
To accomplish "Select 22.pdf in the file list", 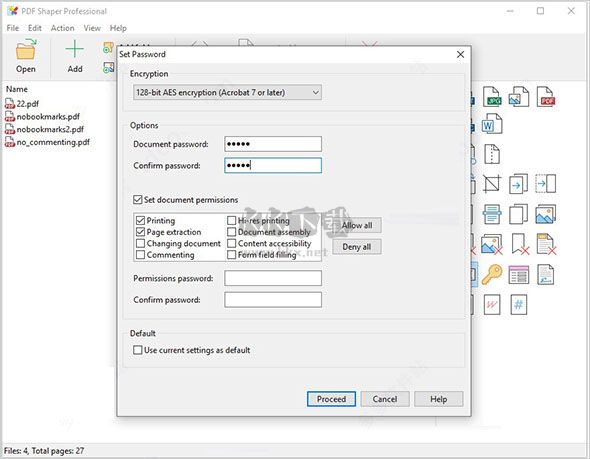I will 22,104.
